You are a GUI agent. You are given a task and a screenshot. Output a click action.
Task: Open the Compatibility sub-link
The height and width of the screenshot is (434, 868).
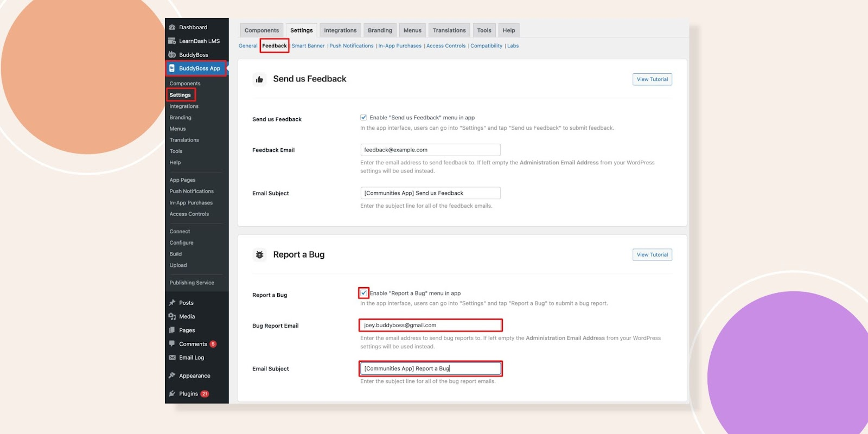click(x=486, y=46)
